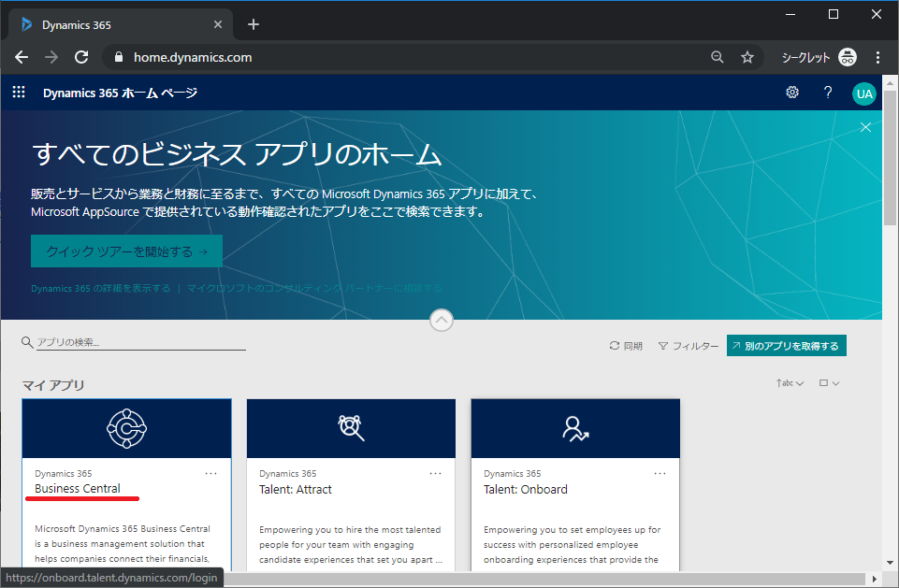The image size is (899, 588).
Task: Collapse the banner with the round chevron
Action: coord(442,320)
